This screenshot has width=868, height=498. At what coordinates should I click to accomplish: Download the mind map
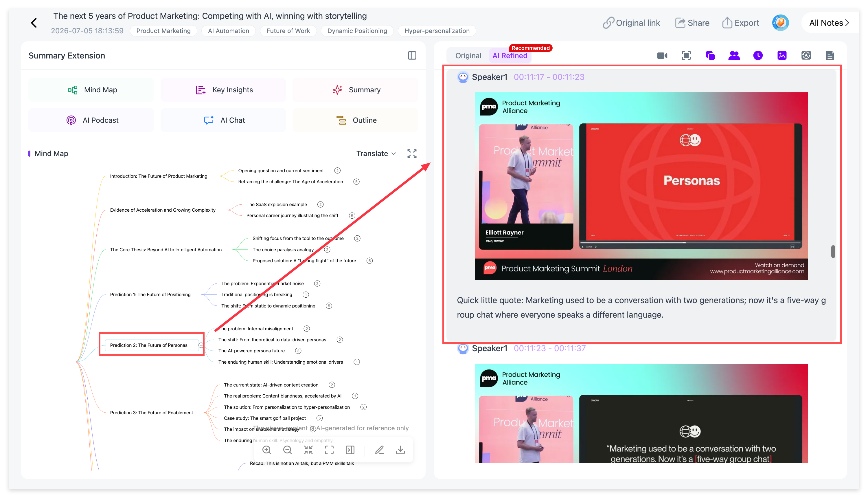(400, 450)
